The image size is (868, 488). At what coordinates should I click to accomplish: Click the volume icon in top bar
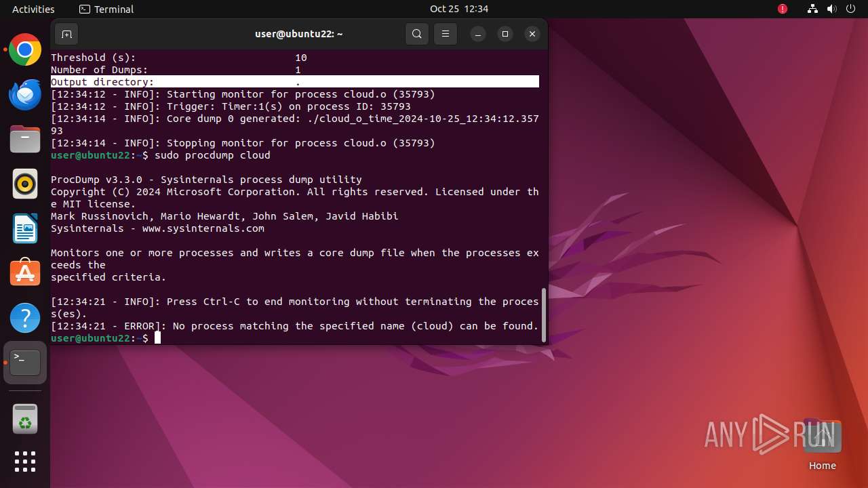click(x=832, y=9)
